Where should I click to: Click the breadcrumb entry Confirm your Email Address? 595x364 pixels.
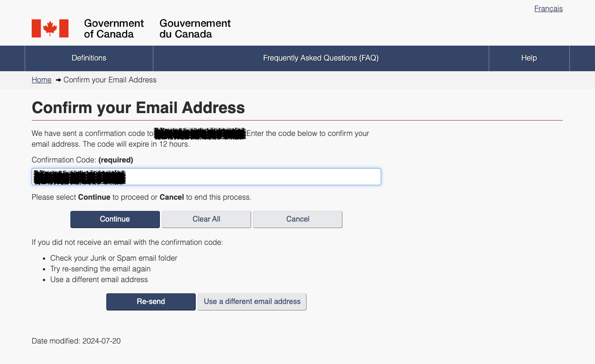click(x=110, y=80)
